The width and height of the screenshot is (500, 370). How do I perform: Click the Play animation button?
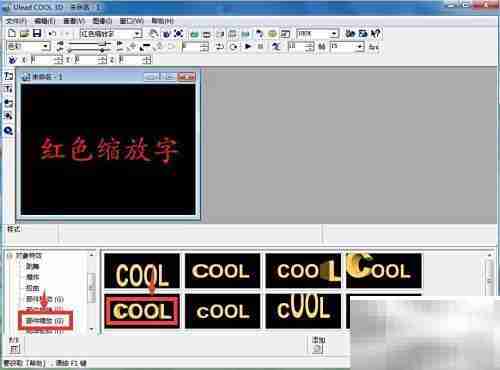click(248, 46)
